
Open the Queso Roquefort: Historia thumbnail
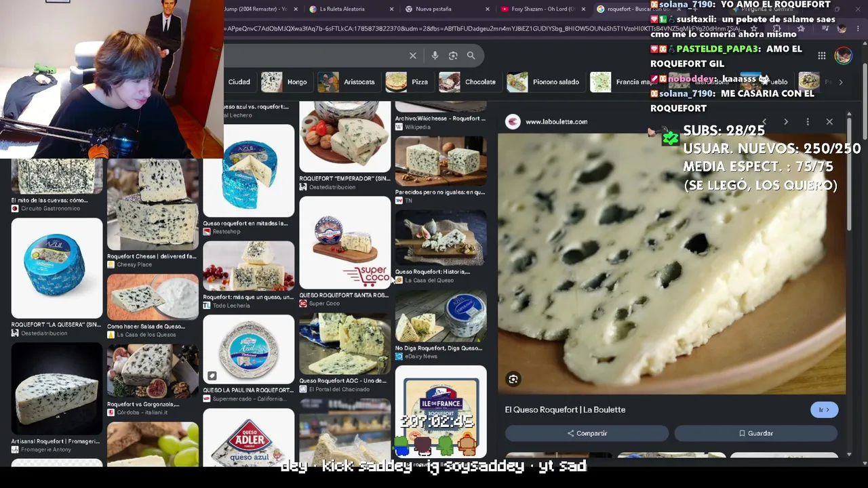441,238
